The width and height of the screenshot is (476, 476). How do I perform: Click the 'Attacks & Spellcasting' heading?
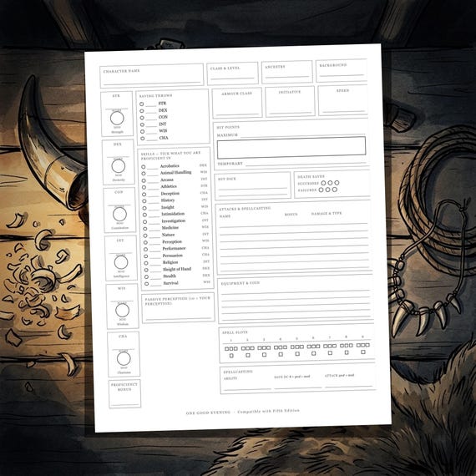point(245,209)
